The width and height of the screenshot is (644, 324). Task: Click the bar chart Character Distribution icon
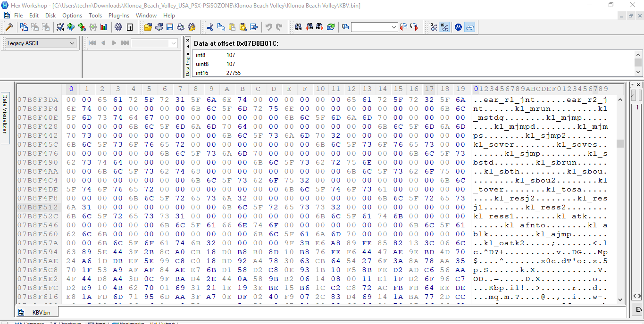coord(103,27)
